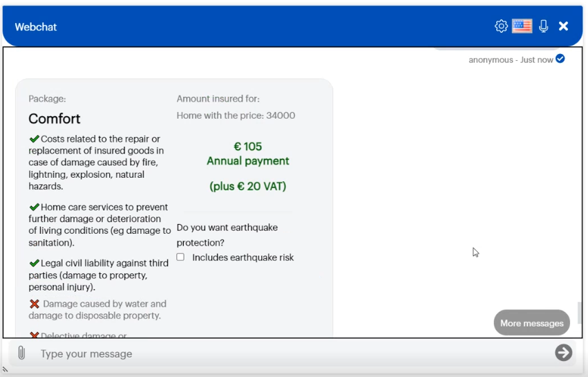
Task: Click the green check beside Legal civil liability
Action: click(34, 263)
